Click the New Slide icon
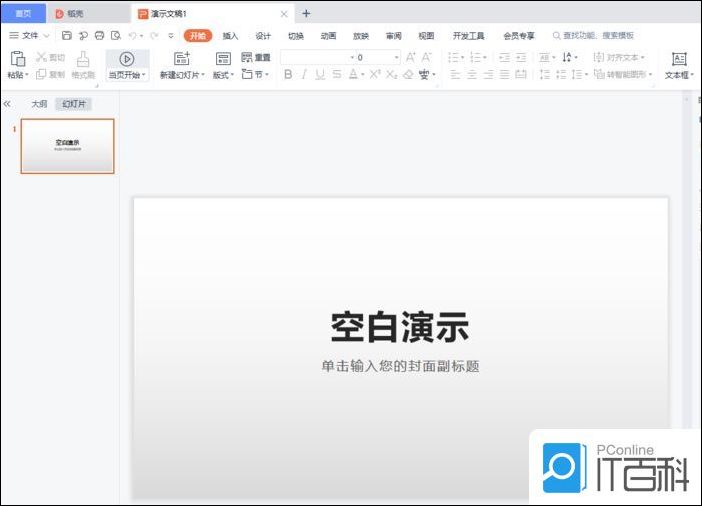 182,59
